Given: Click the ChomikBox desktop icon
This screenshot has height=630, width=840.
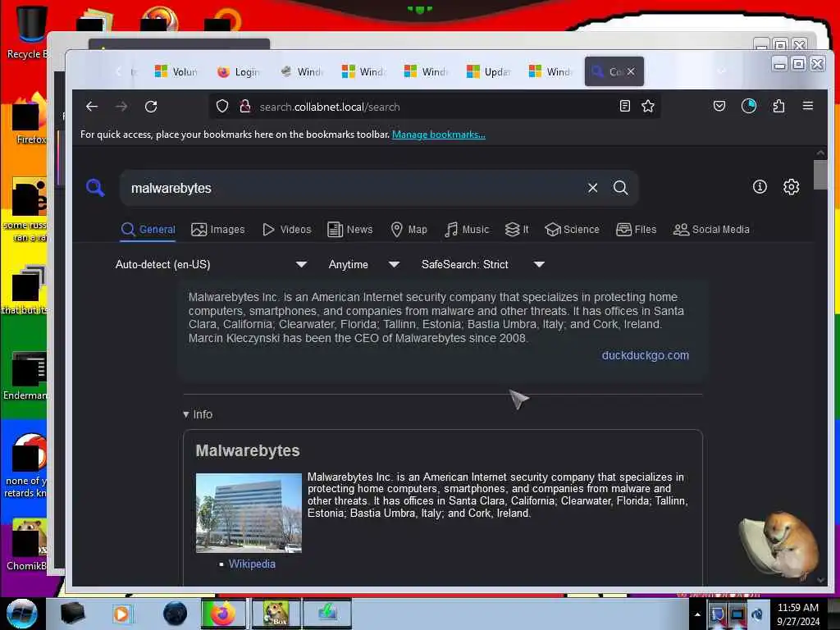Looking at the screenshot, I should pyautogui.click(x=27, y=544).
